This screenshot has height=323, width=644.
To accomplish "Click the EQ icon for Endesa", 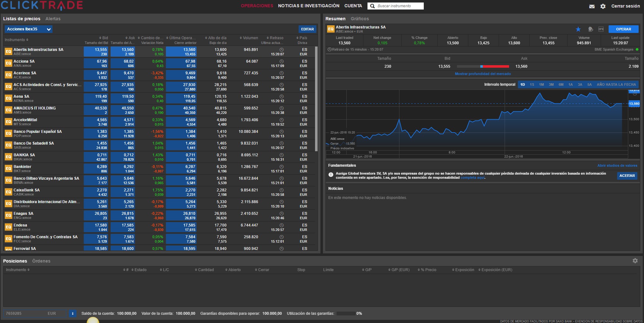I will click(x=8, y=227).
